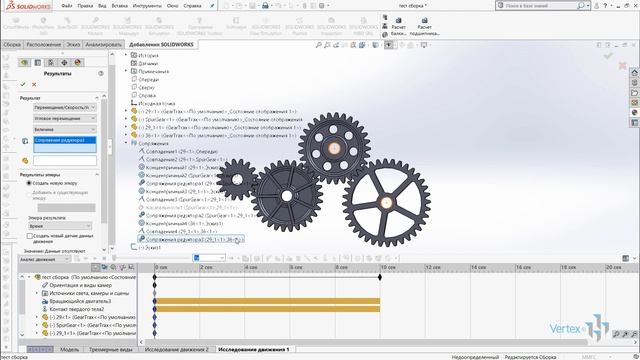Open the Время plot axis dropdown
This screenshot has height=360, width=640.
pyautogui.click(x=60, y=226)
